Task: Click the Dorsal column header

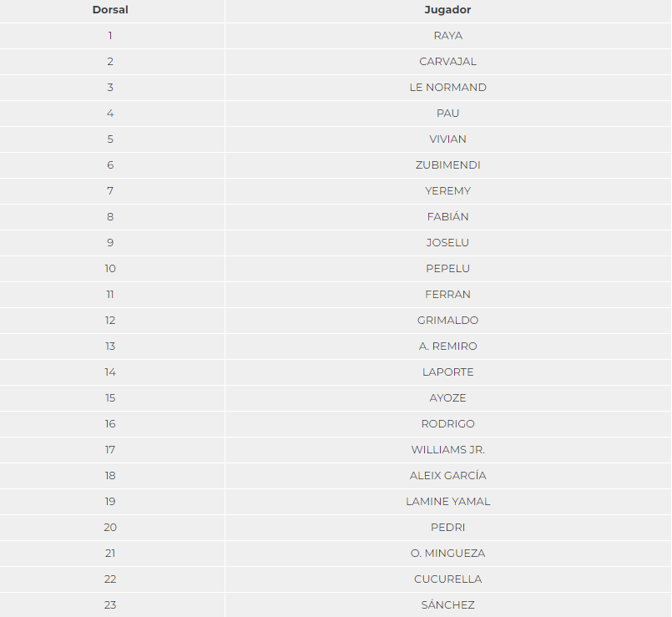Action: point(110,10)
